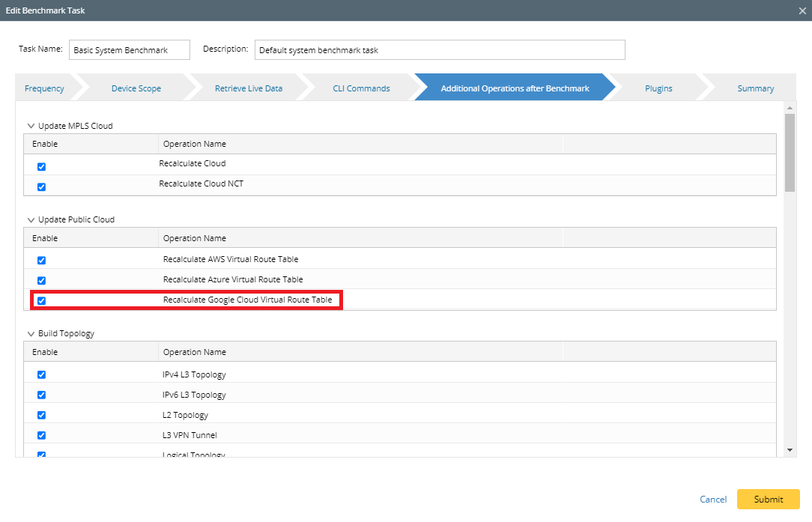Toggle the Recalculate Cloud NCT checkbox
This screenshot has height=522, width=812.
(x=42, y=187)
